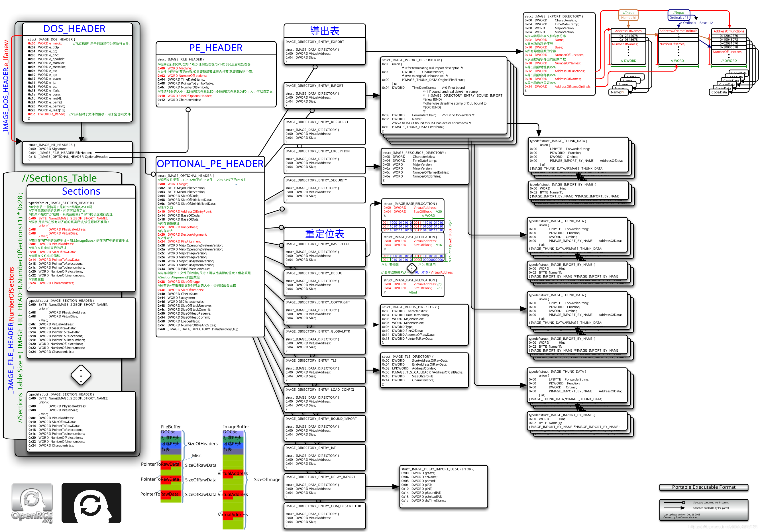Click the OpenRCE.org logo icon
760x532 pixels.
click(x=32, y=503)
